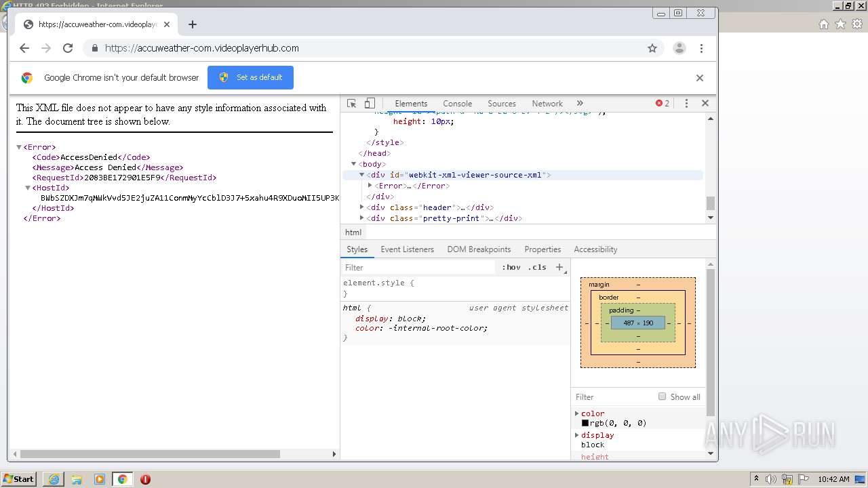Open the Network panel
The image size is (868, 488).
coord(547,104)
